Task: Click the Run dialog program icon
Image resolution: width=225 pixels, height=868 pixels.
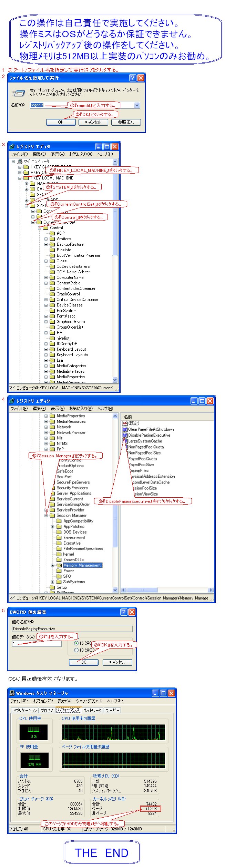Action: [x=19, y=93]
